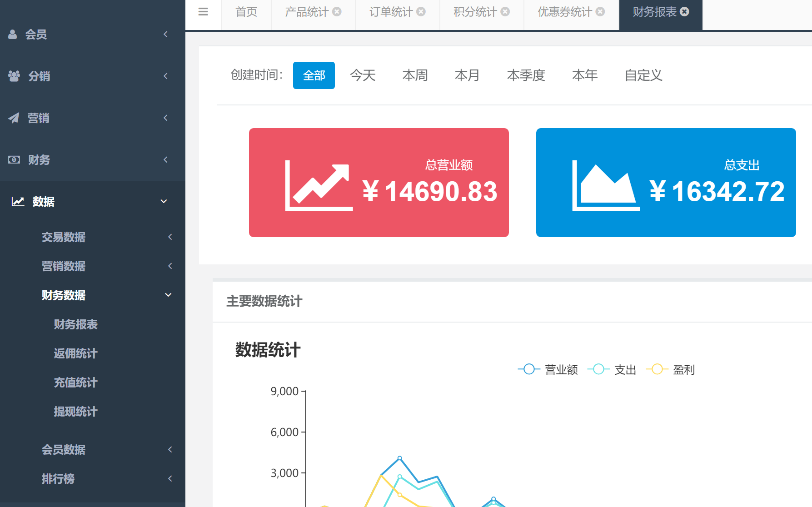This screenshot has width=812, height=507.
Task: Click the 会员 user icon in sidebar
Action: 13,35
